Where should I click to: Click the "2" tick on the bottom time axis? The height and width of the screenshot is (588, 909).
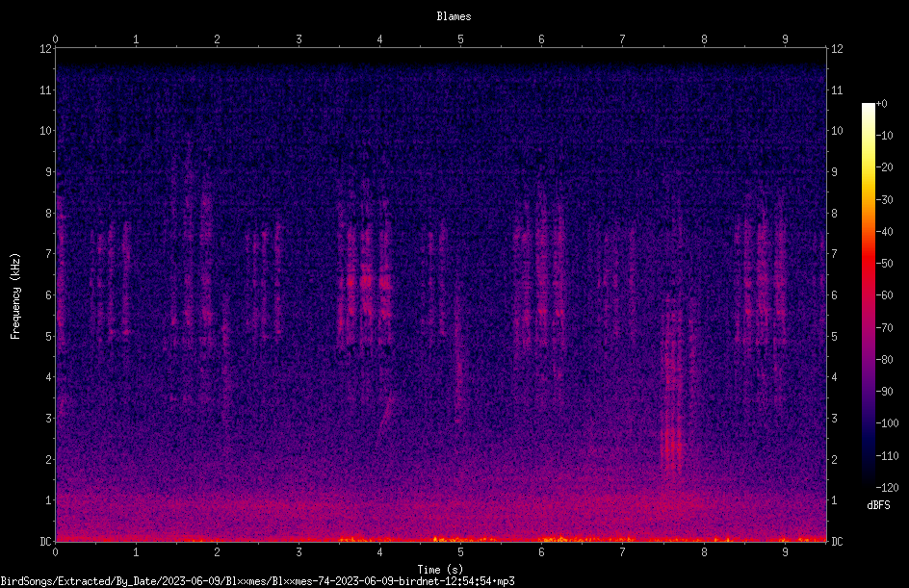pyautogui.click(x=217, y=552)
